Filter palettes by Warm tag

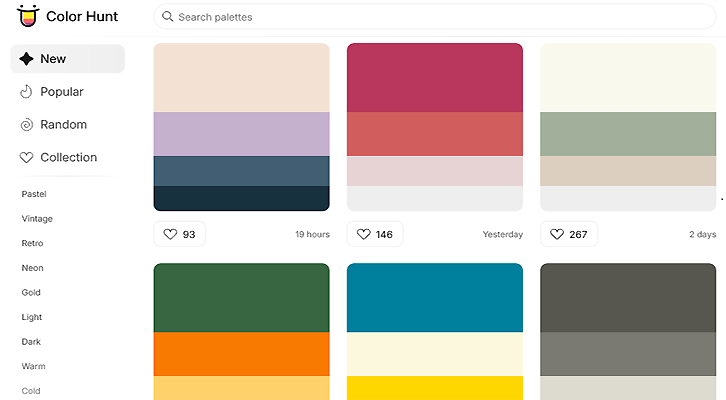(x=33, y=366)
